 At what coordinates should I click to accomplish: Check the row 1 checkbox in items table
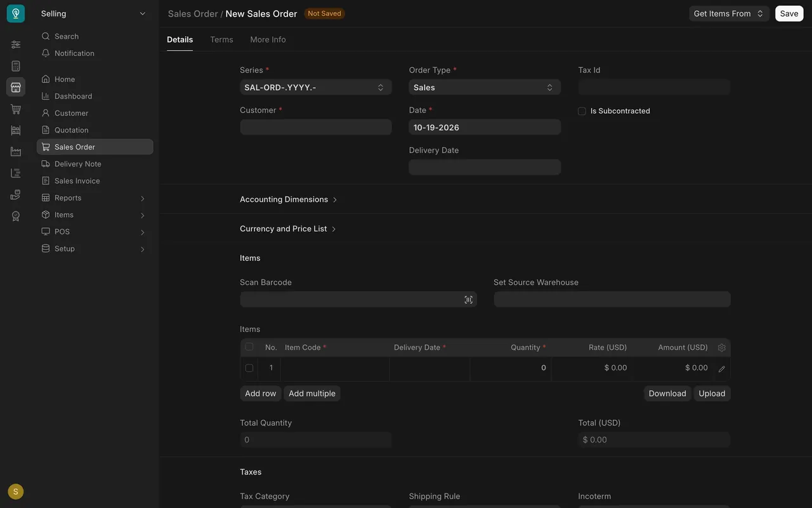pos(249,368)
